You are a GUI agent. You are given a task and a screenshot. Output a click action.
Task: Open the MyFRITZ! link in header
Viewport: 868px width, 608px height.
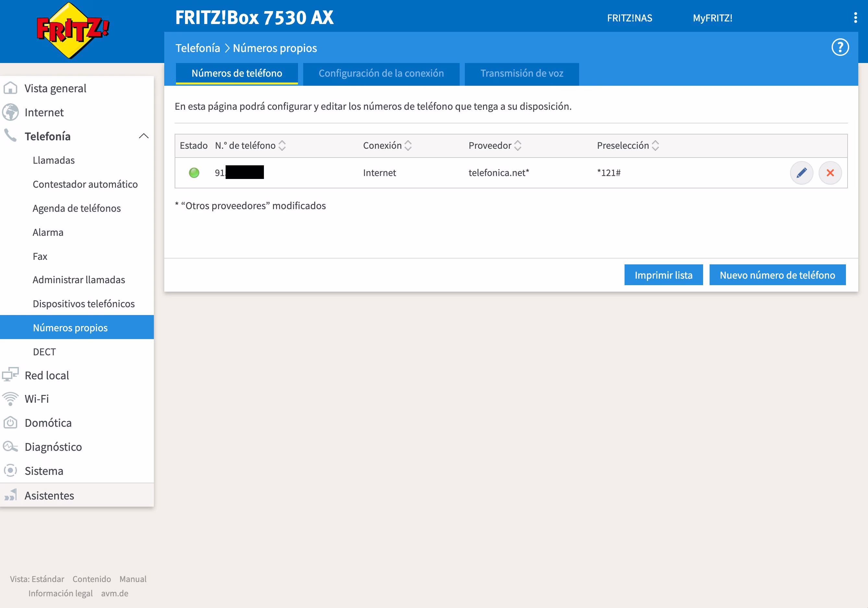pos(712,18)
